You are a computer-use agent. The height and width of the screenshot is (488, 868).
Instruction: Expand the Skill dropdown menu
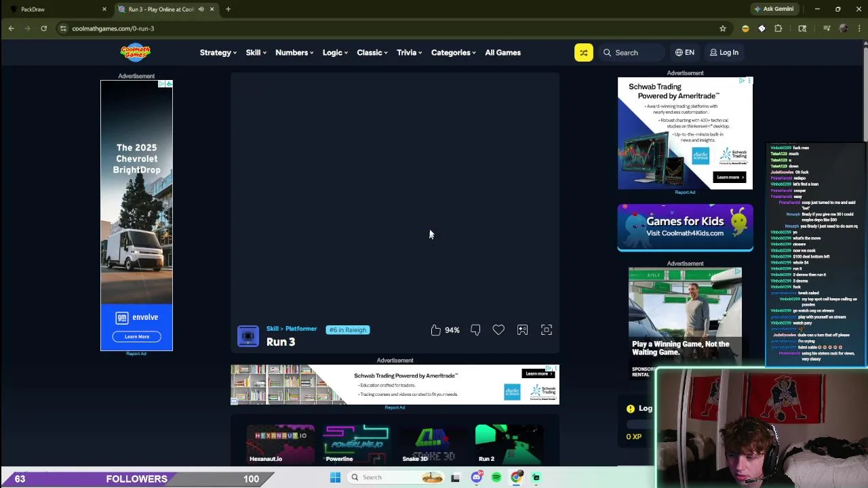pos(256,52)
